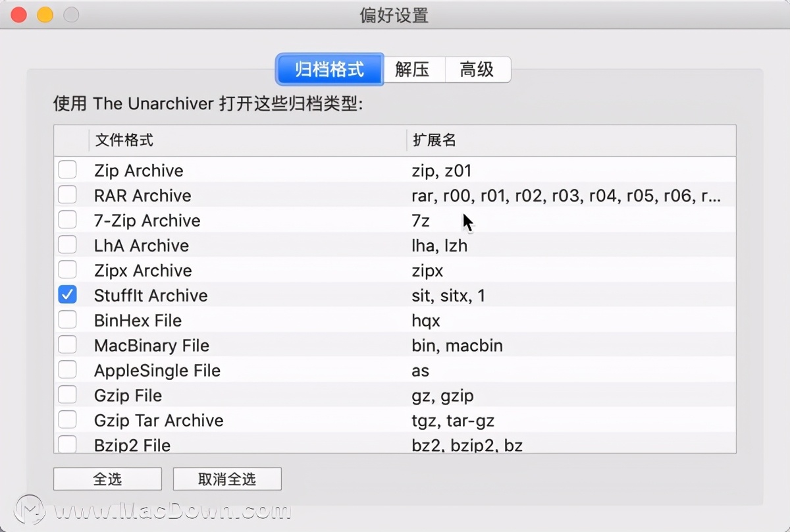
Task: Open the 高级 settings tab
Action: (x=478, y=69)
